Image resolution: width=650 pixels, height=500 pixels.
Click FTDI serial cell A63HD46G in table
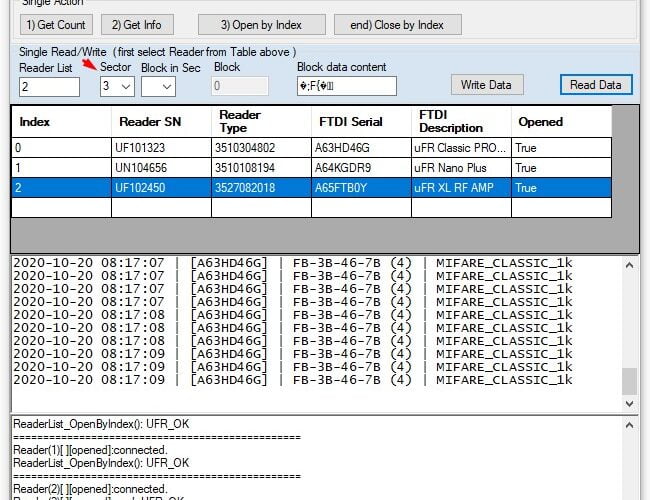pyautogui.click(x=361, y=148)
